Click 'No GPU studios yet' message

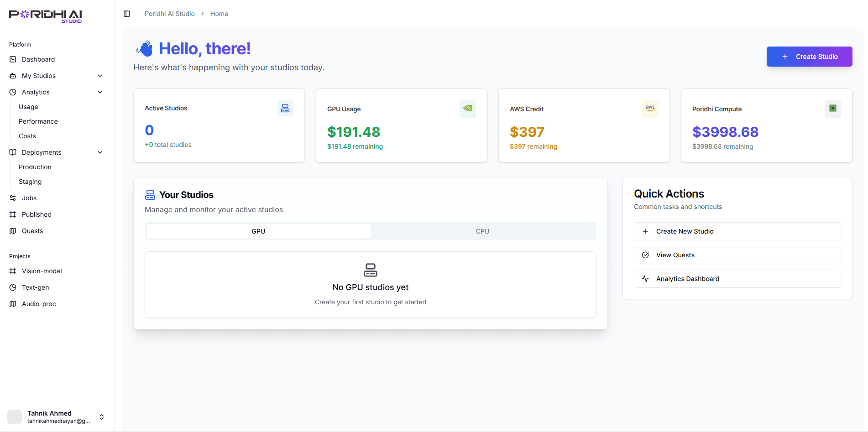(x=371, y=287)
